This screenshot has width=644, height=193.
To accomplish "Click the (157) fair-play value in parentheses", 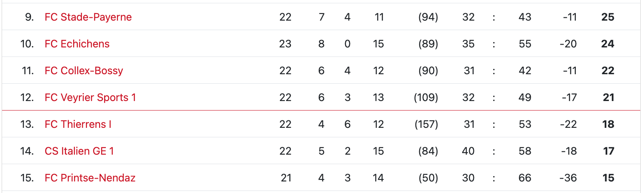I will 426,125.
